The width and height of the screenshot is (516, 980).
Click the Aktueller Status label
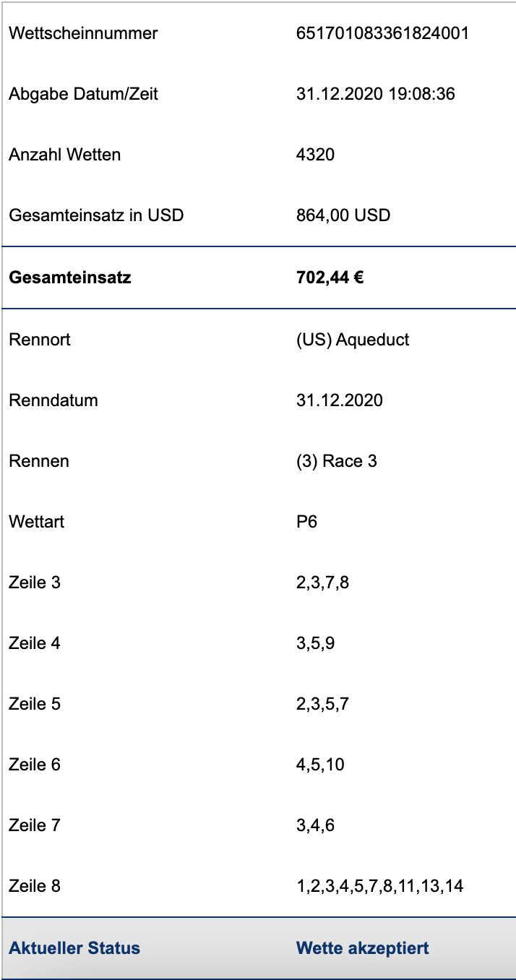click(74, 947)
